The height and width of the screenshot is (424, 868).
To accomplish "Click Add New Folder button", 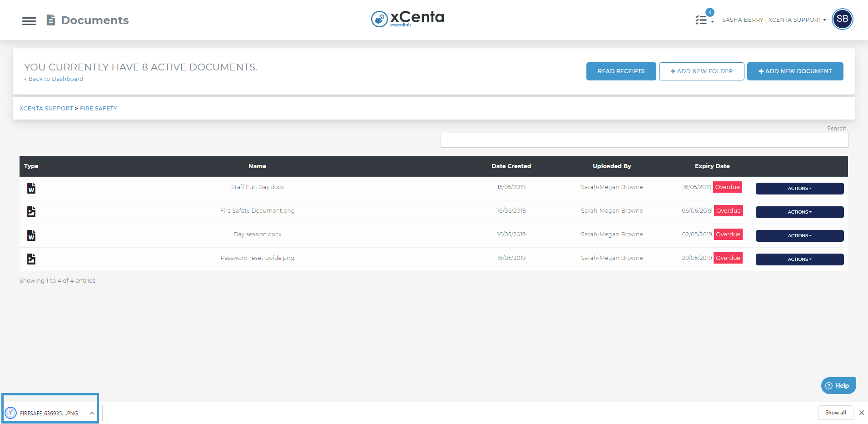I will point(701,71).
